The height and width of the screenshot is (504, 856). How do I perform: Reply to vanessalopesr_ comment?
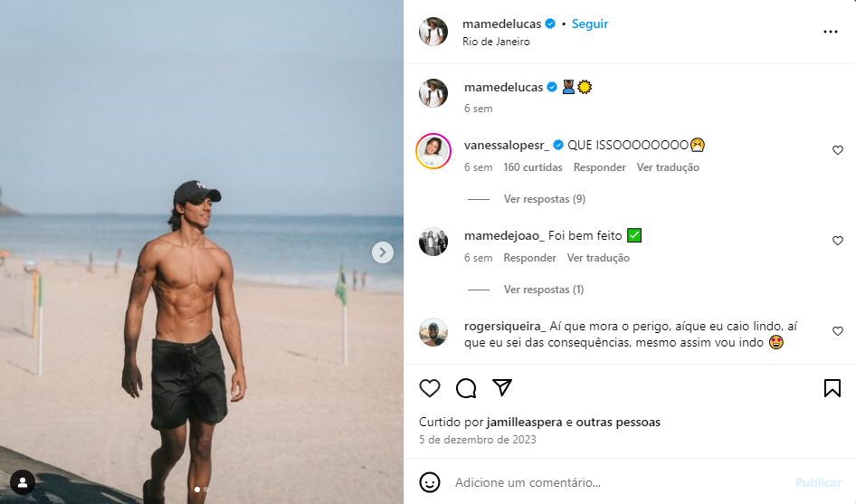[599, 167]
